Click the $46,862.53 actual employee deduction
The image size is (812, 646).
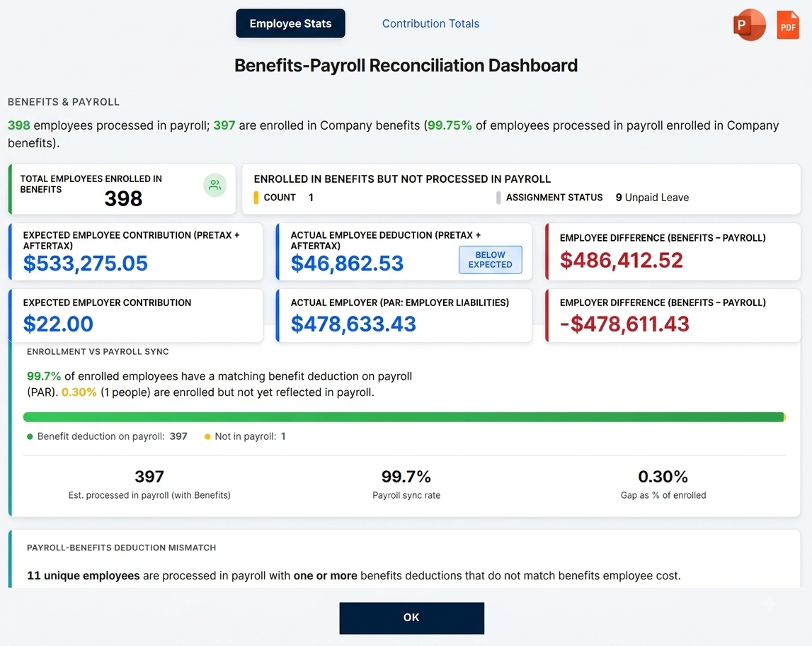347,263
